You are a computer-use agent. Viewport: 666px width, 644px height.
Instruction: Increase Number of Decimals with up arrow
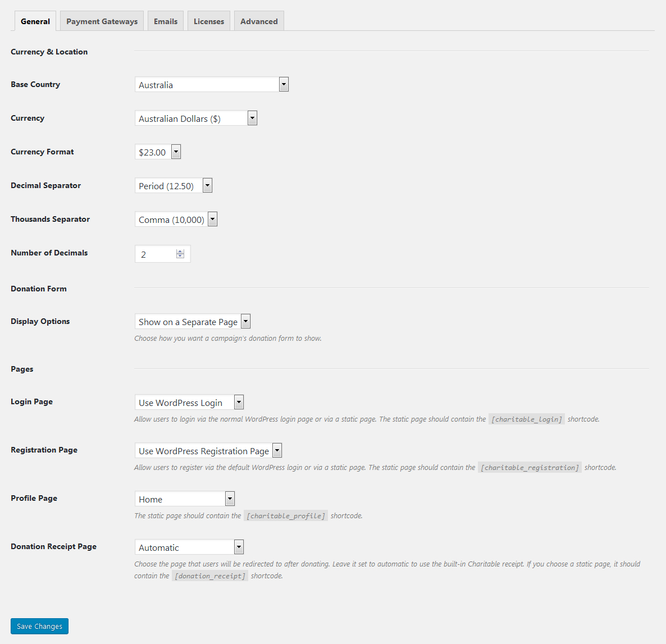point(180,252)
